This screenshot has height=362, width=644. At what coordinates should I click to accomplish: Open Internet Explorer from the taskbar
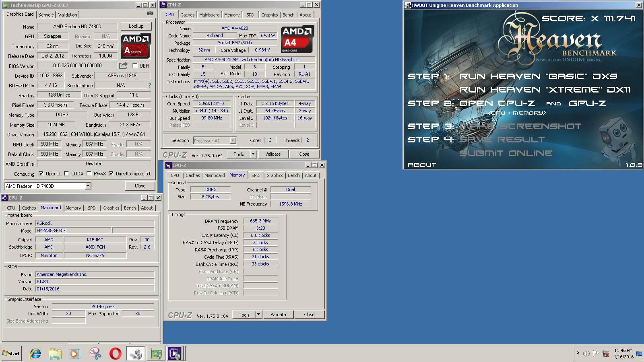[x=35, y=354]
